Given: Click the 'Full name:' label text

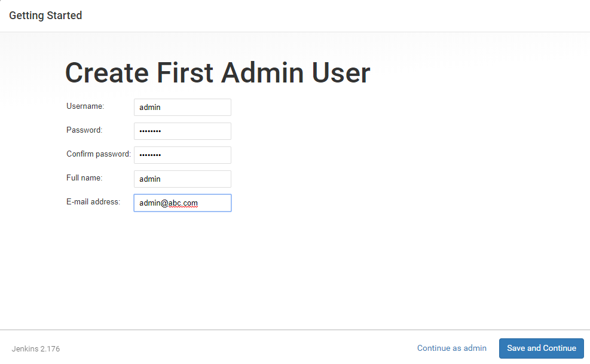Looking at the screenshot, I should click(84, 178).
